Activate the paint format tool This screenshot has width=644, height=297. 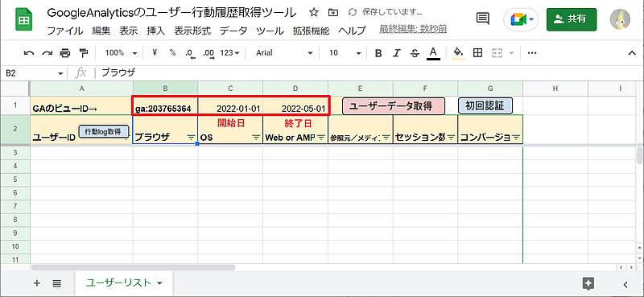tap(84, 53)
